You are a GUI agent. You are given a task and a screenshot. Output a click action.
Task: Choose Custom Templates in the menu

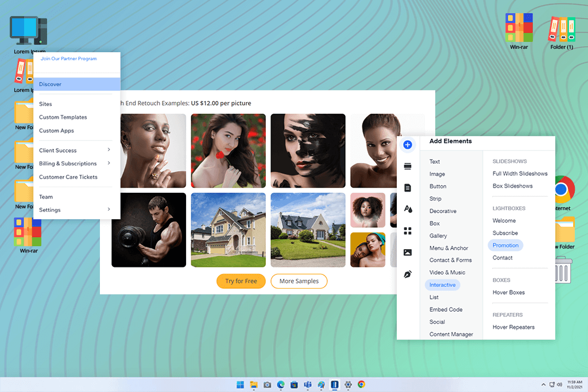pyautogui.click(x=63, y=117)
